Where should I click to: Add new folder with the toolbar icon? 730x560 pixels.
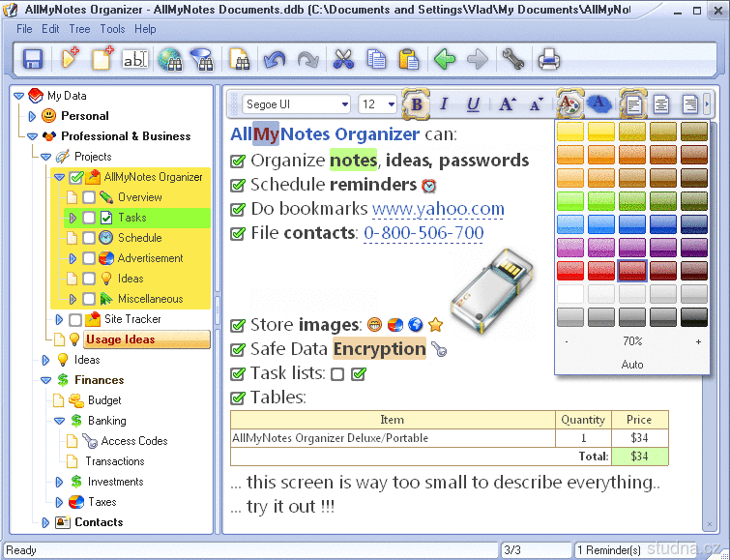pos(71,60)
